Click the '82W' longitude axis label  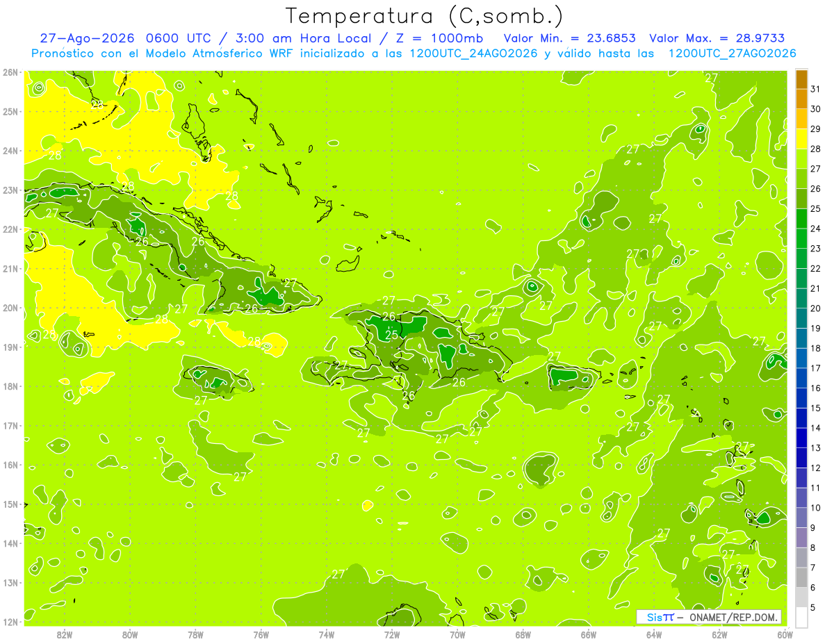pos(65,634)
